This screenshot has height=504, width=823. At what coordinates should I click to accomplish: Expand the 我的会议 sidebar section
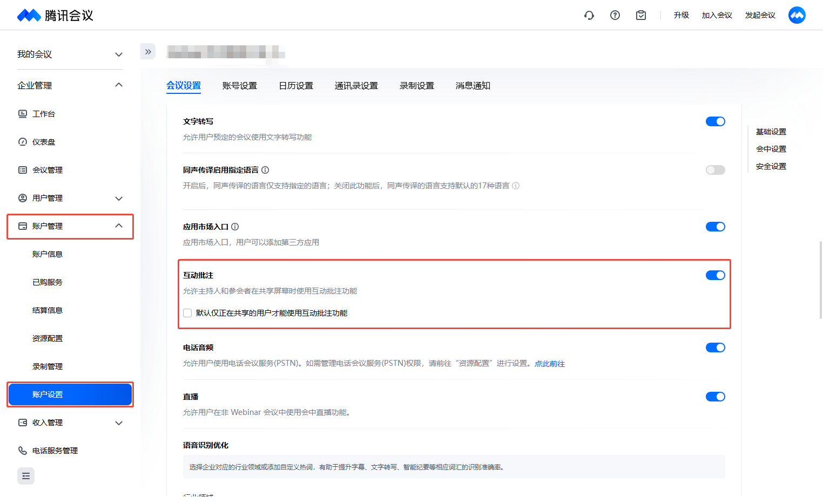119,55
